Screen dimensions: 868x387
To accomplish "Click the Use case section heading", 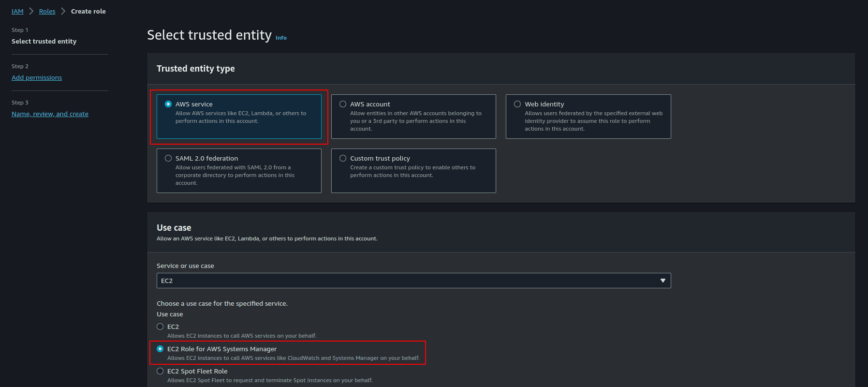I will (174, 228).
